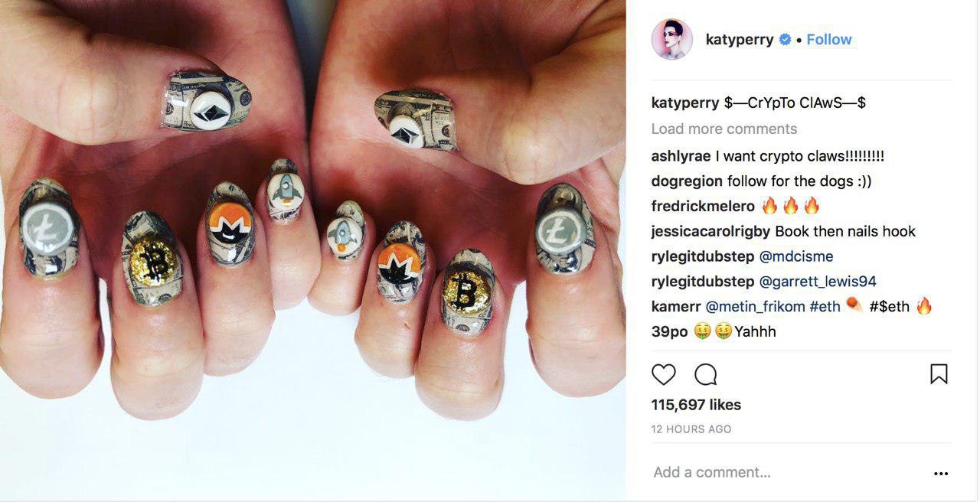
Task: Like the post with the heart icon
Action: [x=664, y=374]
